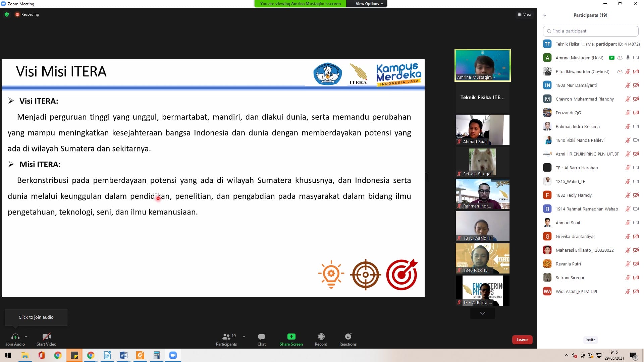Image resolution: width=644 pixels, height=362 pixels.
Task: Expand the View Options dropdown
Action: click(x=369, y=4)
